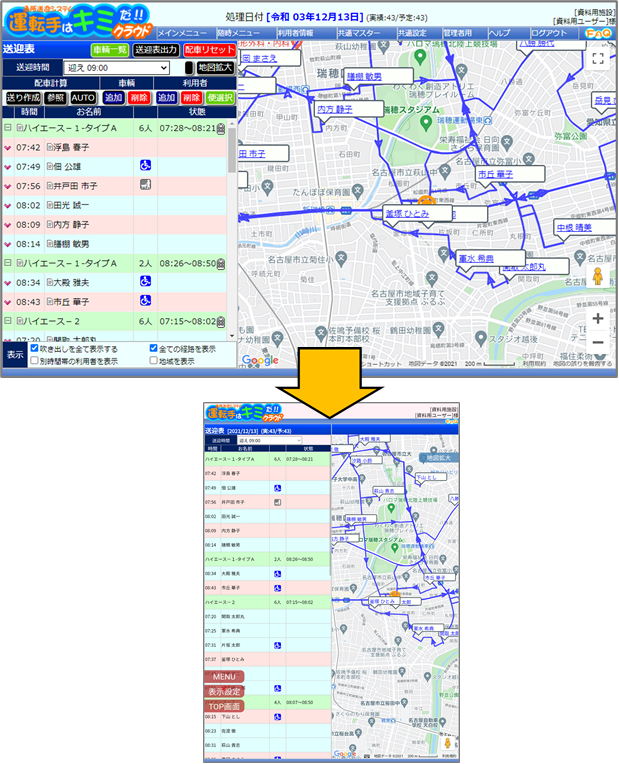The height and width of the screenshot is (764, 619).
Task: Collapse ハイエース-2 group
Action: click(7, 321)
